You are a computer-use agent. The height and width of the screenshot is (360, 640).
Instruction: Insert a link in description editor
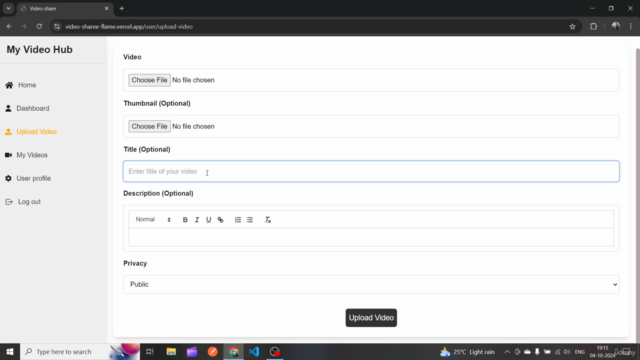pyautogui.click(x=220, y=220)
